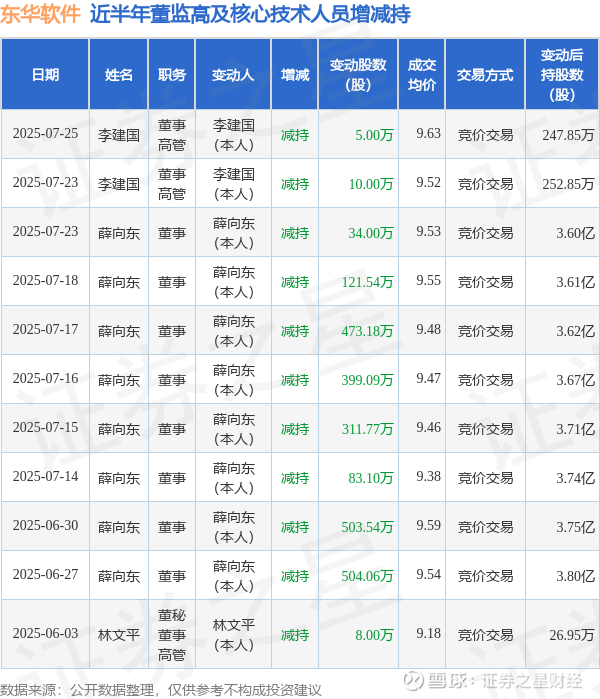Click average price 9.38
600x699 pixels.
click(x=428, y=477)
